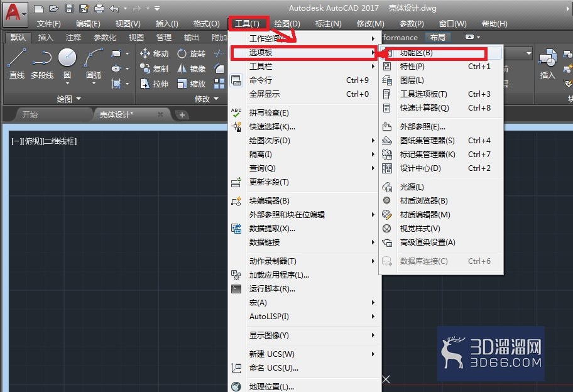Open the AutoCAD application menu logo

click(x=14, y=14)
